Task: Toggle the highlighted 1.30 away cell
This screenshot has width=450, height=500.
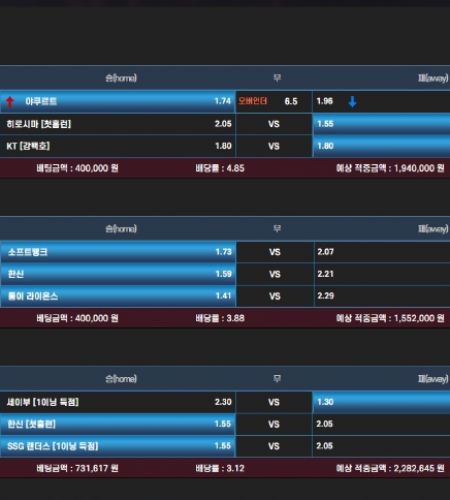Action: (381, 402)
